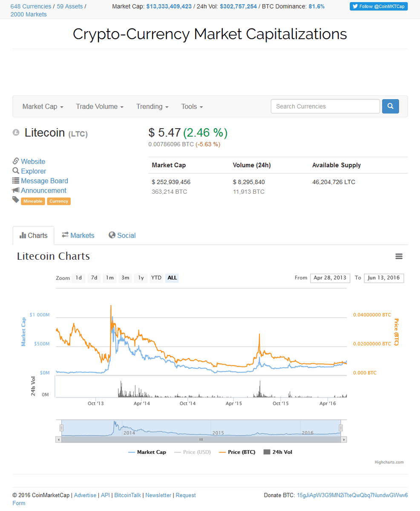
Task: Click the Mineable tag label
Action: tap(33, 201)
